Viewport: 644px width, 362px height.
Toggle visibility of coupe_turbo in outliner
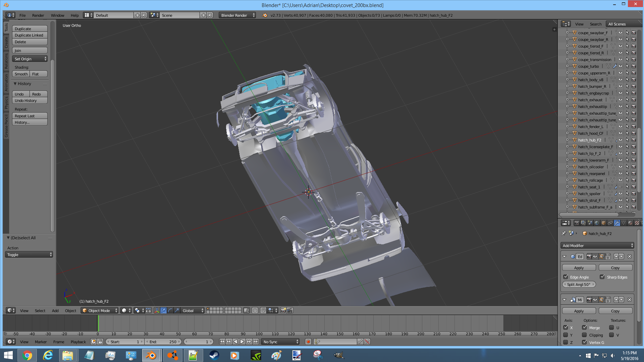(621, 66)
